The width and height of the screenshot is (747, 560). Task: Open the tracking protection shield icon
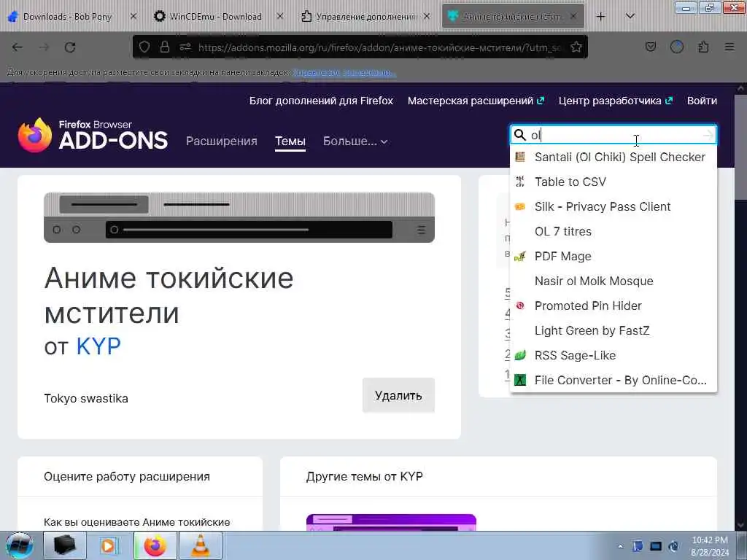[x=144, y=47]
